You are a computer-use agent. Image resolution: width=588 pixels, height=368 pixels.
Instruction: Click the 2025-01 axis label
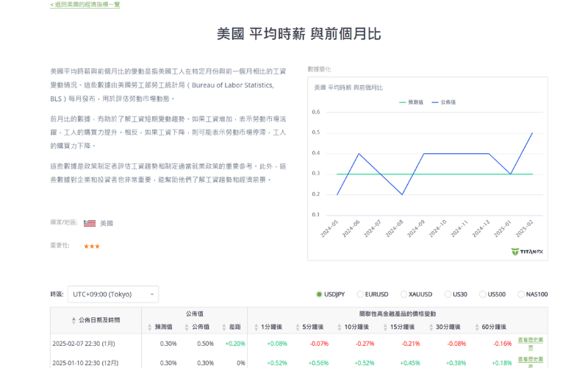tap(503, 229)
